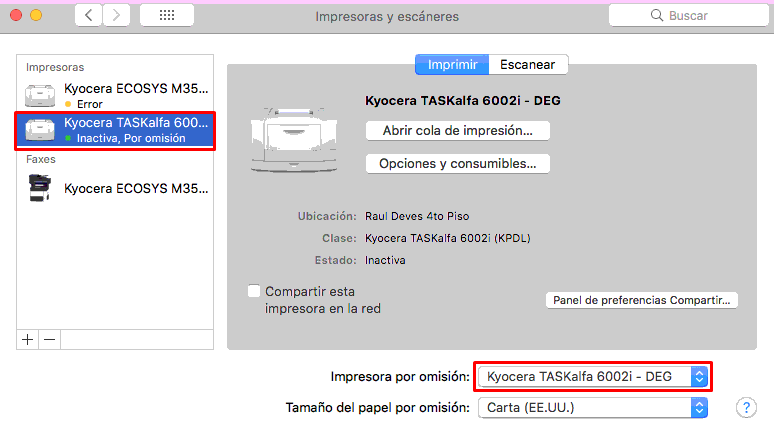
Task: Click the magnifier icon in the search field
Action: click(x=657, y=15)
